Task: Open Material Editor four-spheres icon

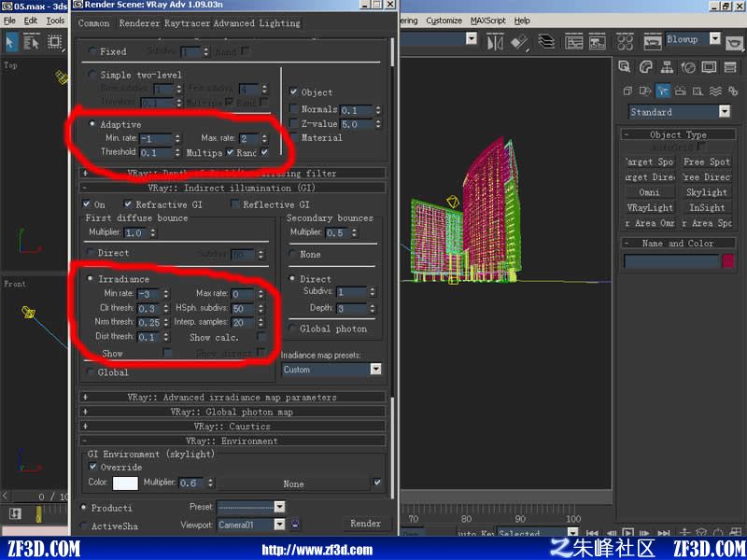Action: (625, 42)
